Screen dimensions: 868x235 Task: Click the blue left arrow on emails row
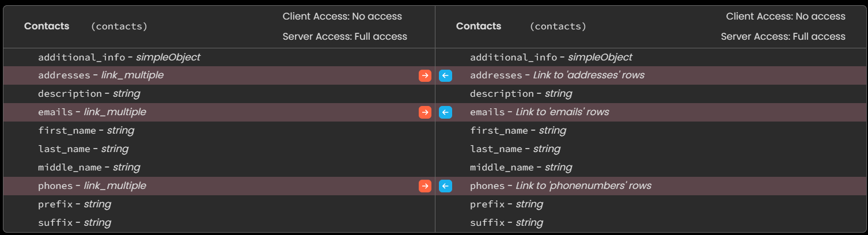pos(445,112)
